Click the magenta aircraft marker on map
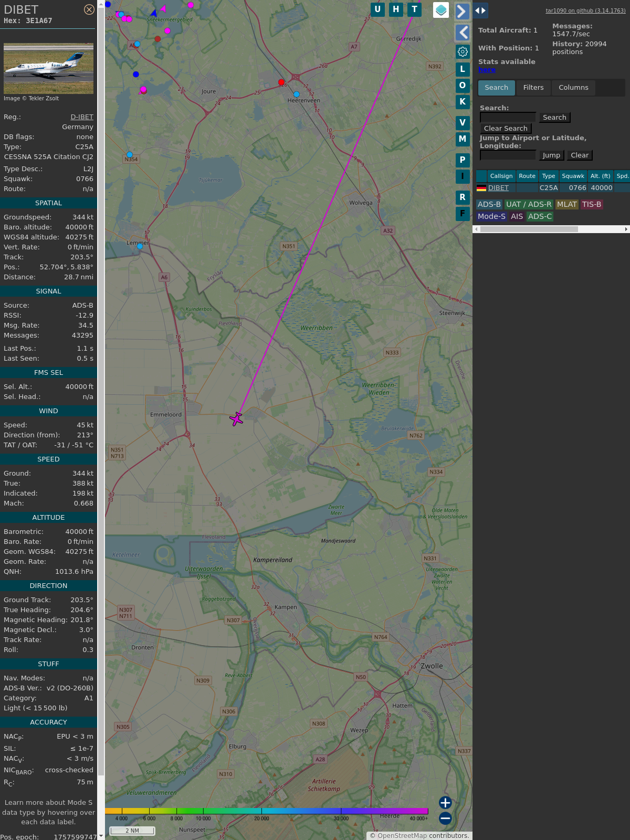The image size is (630, 840). coord(236,419)
